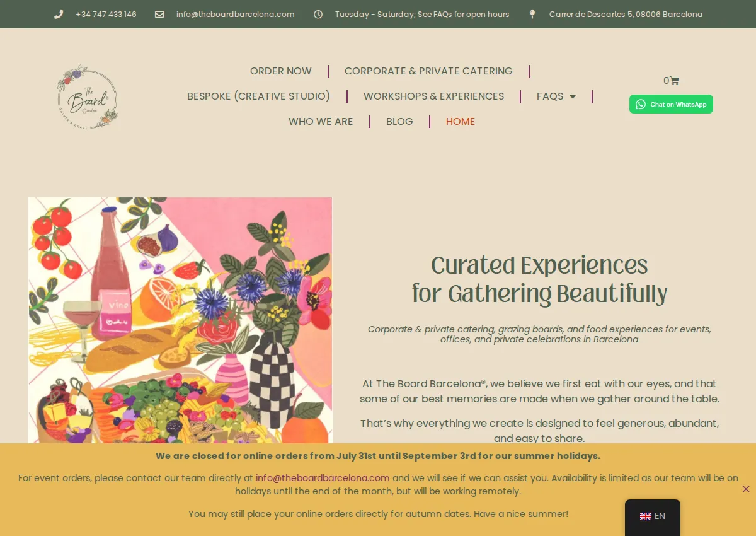Click the italic catering subtitle text
This screenshot has width=756, height=536.
[x=539, y=334]
